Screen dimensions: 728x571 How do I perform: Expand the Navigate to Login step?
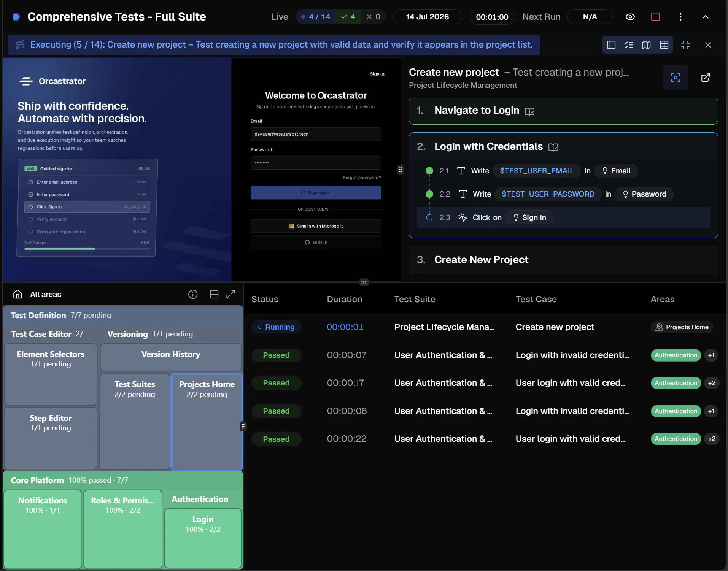563,111
